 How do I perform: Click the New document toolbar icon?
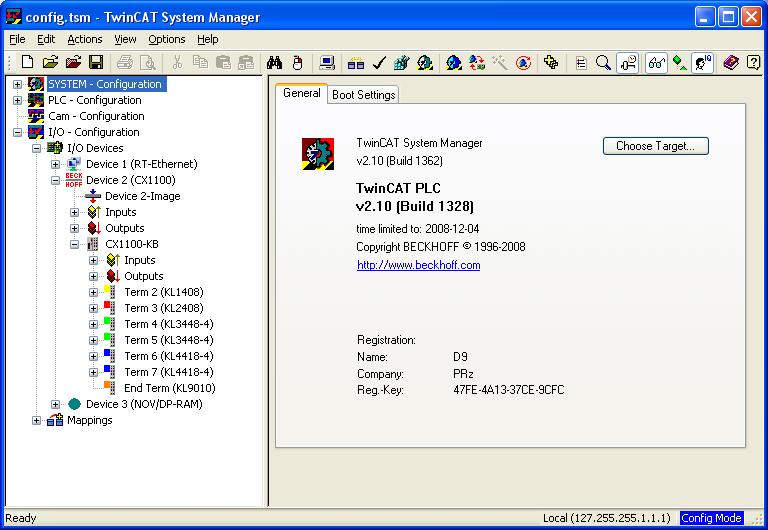click(x=27, y=62)
